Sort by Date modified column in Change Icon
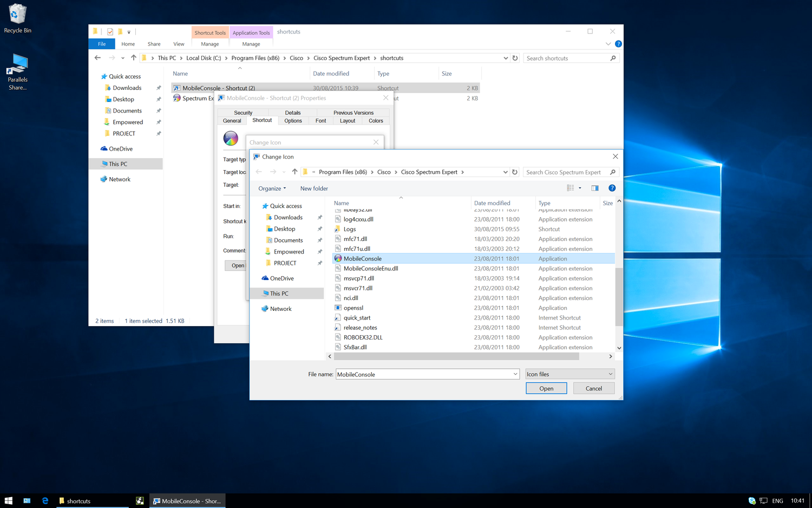Image resolution: width=812 pixels, height=508 pixels. pos(492,203)
